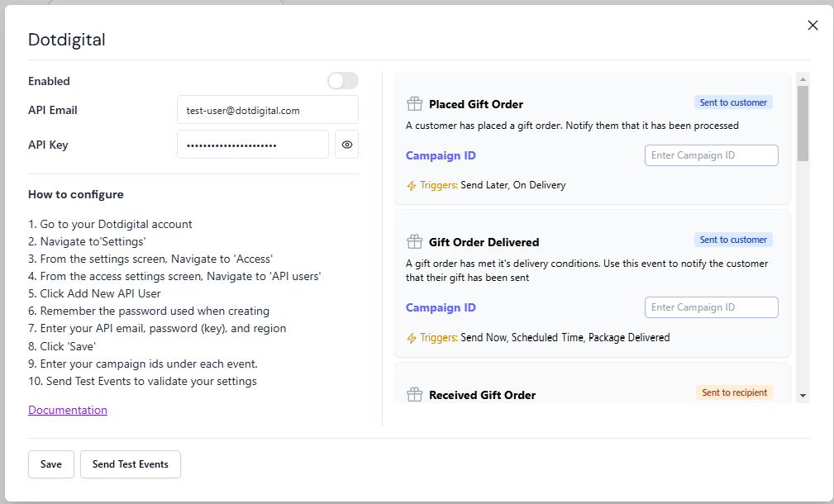Click the API Key label

coord(48,145)
